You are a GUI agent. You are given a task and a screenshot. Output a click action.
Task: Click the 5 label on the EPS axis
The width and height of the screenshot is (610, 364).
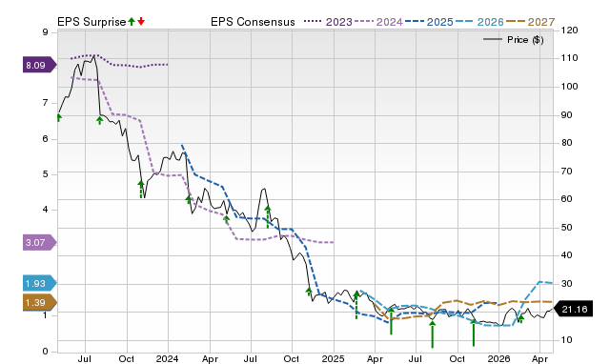[x=45, y=173]
